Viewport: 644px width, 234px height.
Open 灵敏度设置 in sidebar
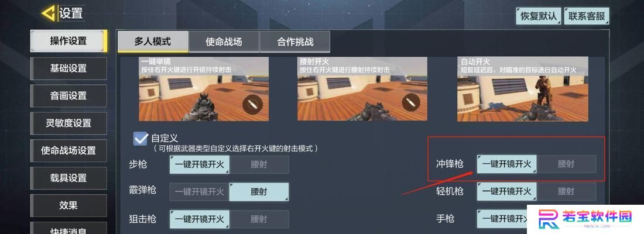tap(68, 123)
